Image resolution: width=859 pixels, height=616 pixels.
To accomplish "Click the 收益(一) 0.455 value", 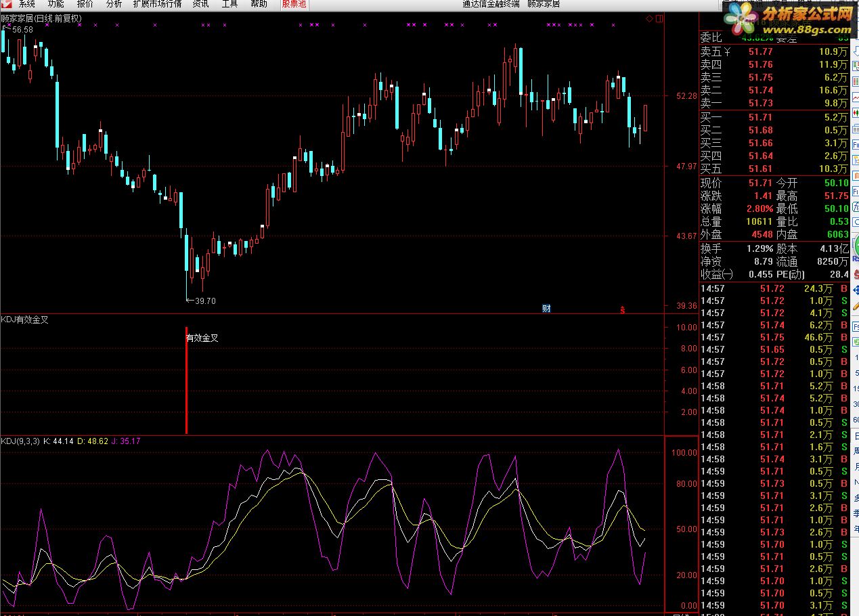I will pyautogui.click(x=761, y=275).
